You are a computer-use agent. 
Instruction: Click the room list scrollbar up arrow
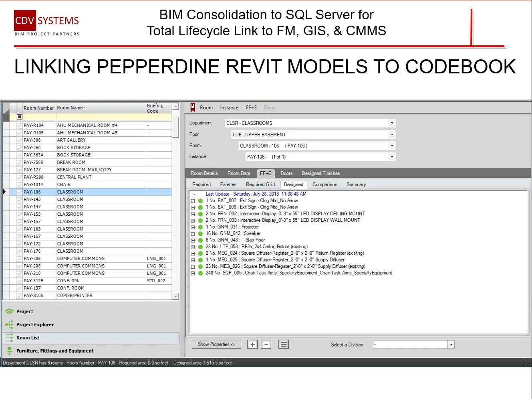click(x=175, y=106)
